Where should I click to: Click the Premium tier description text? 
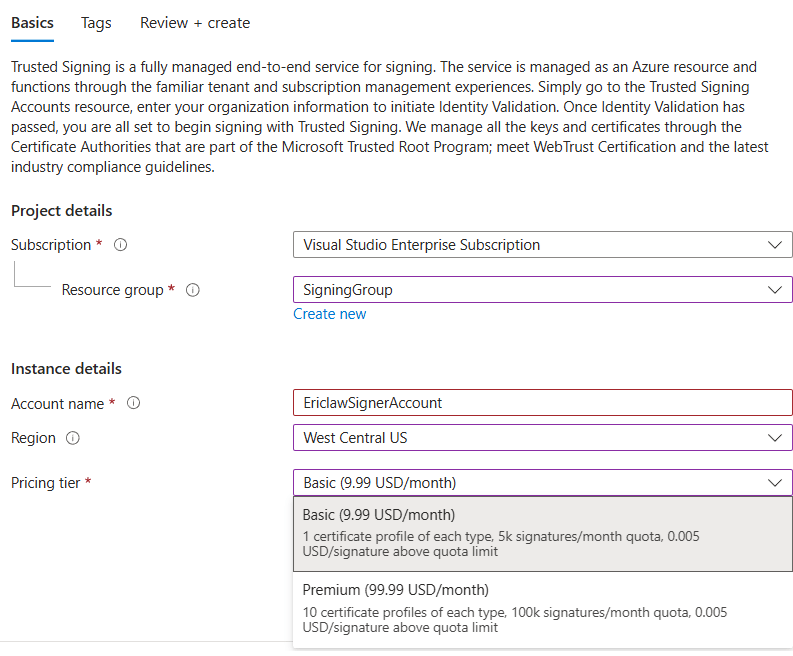click(514, 620)
